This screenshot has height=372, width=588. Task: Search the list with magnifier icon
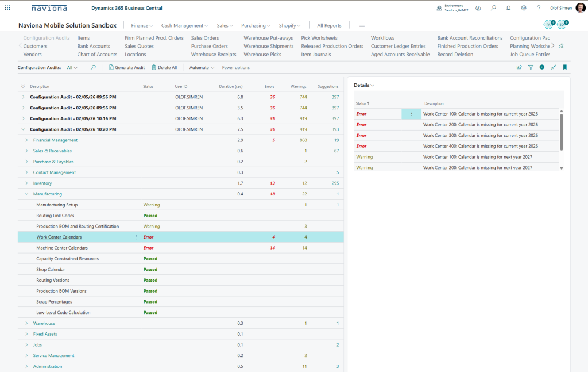pos(93,67)
